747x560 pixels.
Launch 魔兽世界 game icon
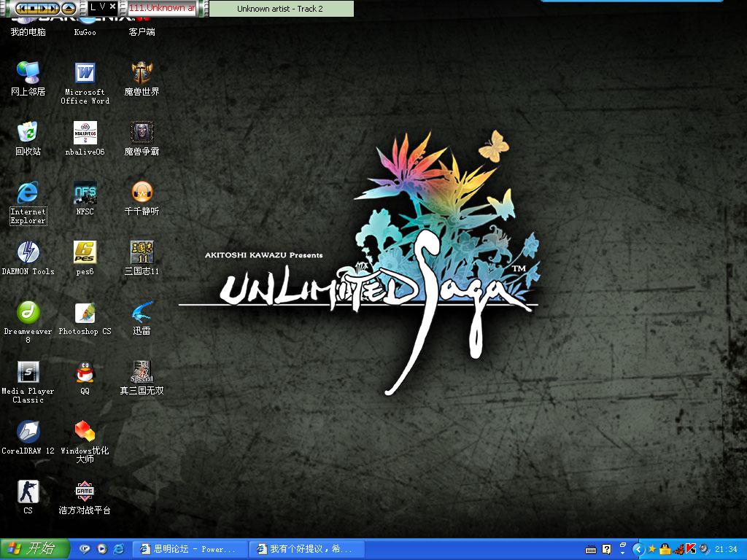(142, 79)
